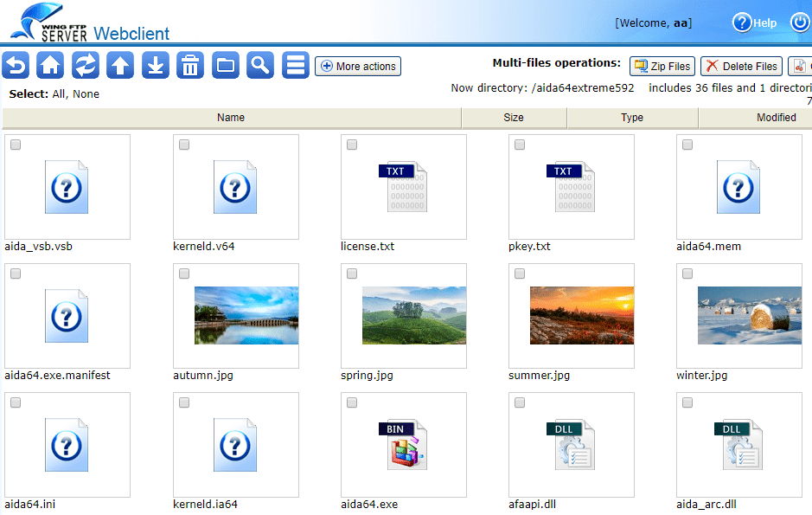Click the Zip Files button
This screenshot has height=515, width=812.
click(x=662, y=67)
